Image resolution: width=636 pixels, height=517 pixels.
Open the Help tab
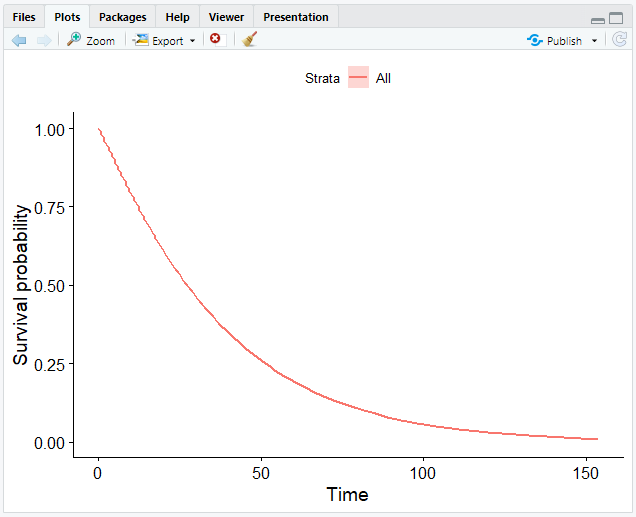pyautogui.click(x=177, y=17)
